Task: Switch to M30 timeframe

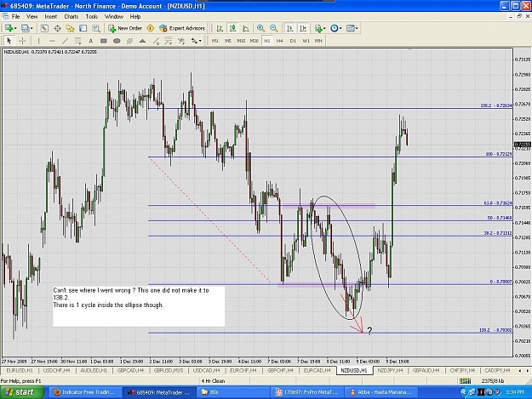Action: (255, 41)
